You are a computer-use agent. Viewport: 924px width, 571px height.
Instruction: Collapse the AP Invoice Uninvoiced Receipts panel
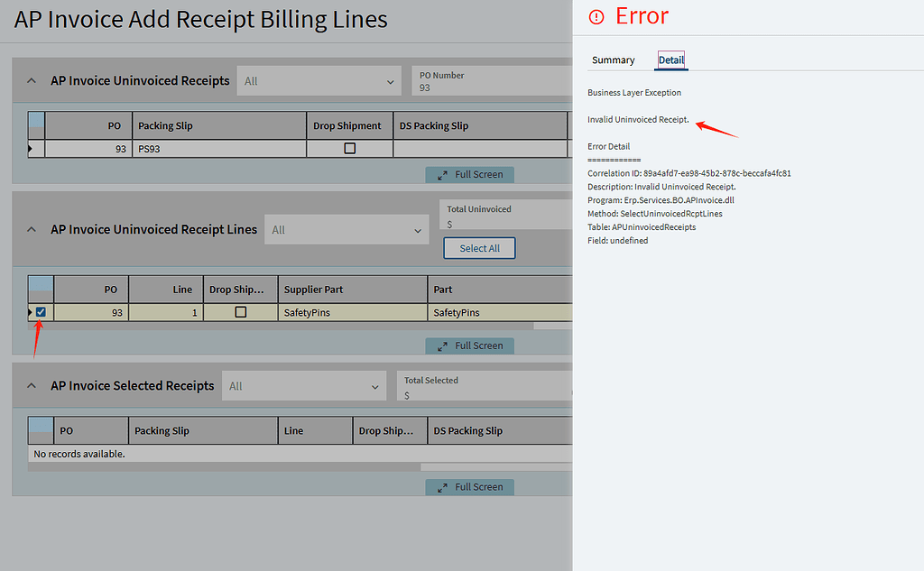(31, 80)
